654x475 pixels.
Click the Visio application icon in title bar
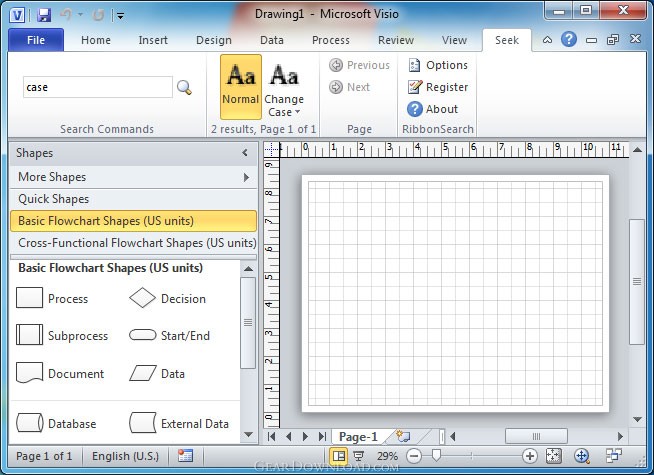pyautogui.click(x=17, y=15)
